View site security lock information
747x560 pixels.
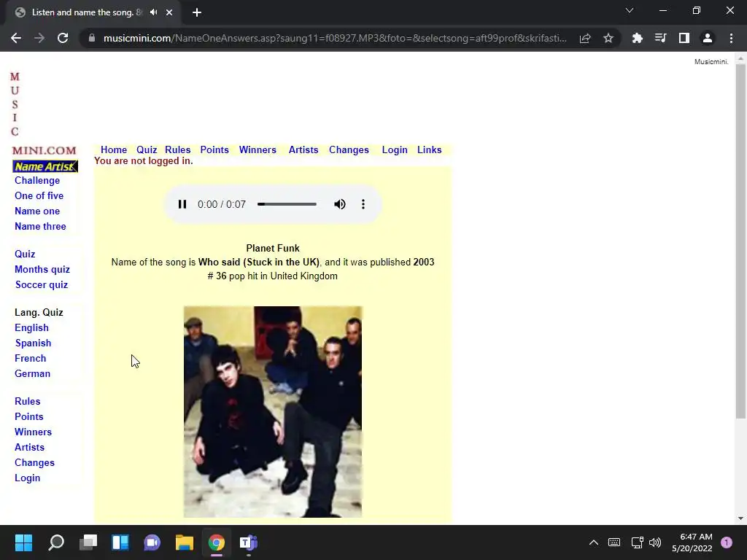pyautogui.click(x=92, y=38)
